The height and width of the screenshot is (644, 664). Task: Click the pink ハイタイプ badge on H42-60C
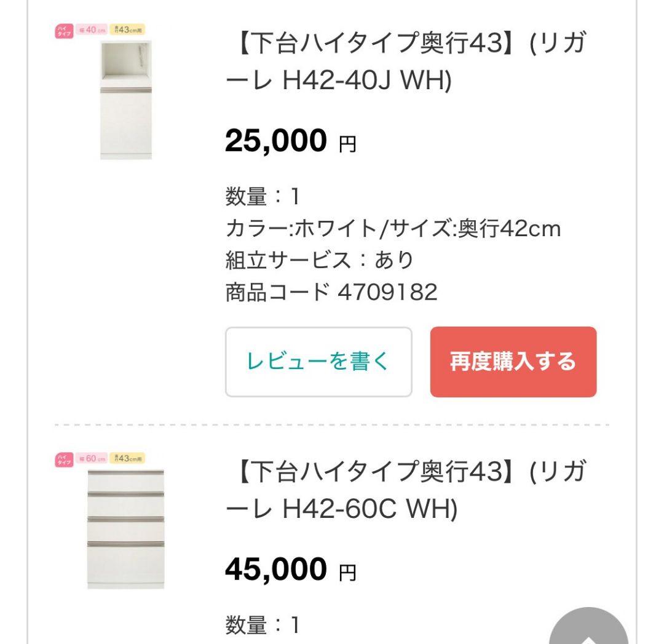point(64,459)
